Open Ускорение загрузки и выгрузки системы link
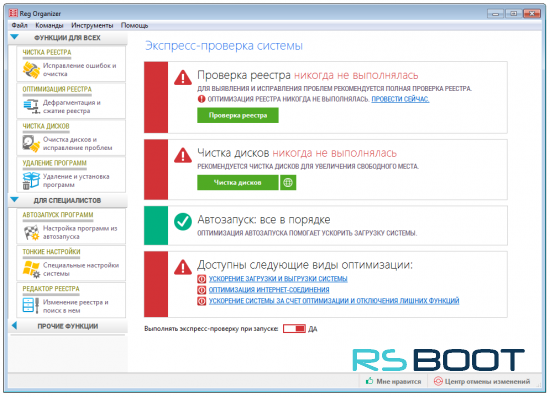This screenshot has height=397, width=550. pyautogui.click(x=278, y=279)
